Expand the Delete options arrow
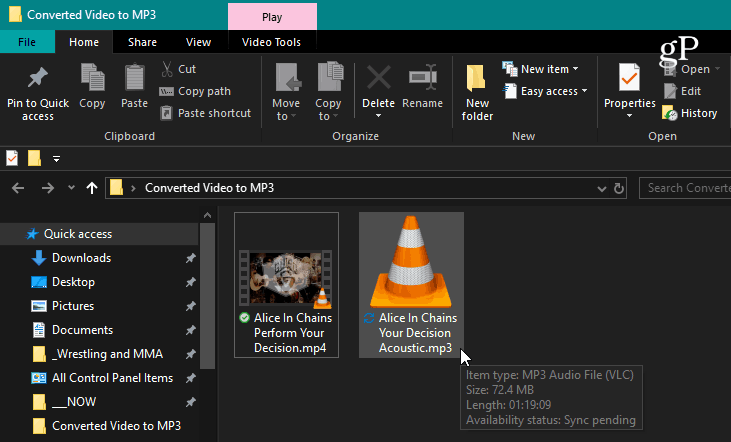731x442 pixels. [379, 116]
